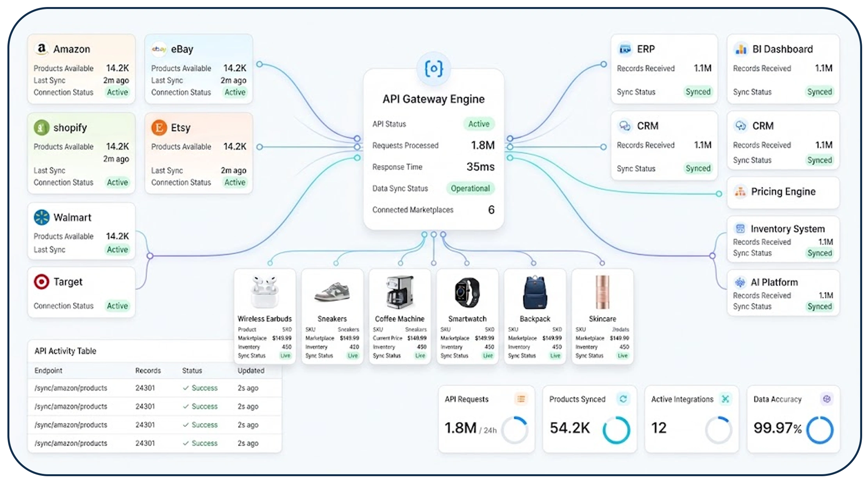
Task: Click the Sneakers inventory value 420
Action: point(354,347)
